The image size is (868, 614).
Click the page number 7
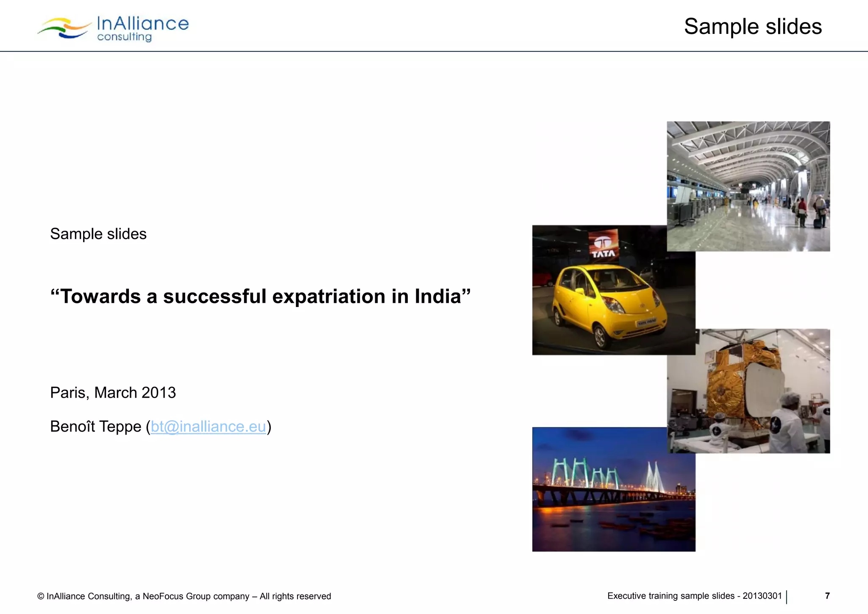click(827, 596)
